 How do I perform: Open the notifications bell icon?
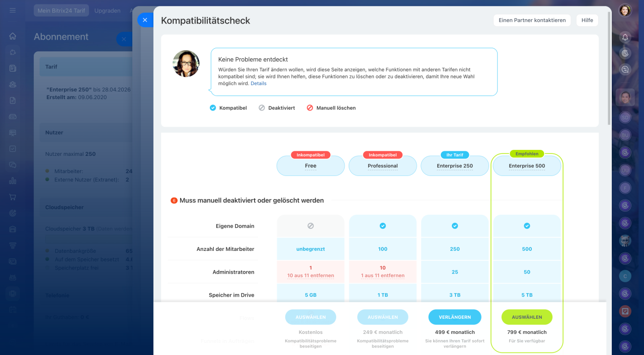[x=625, y=37]
